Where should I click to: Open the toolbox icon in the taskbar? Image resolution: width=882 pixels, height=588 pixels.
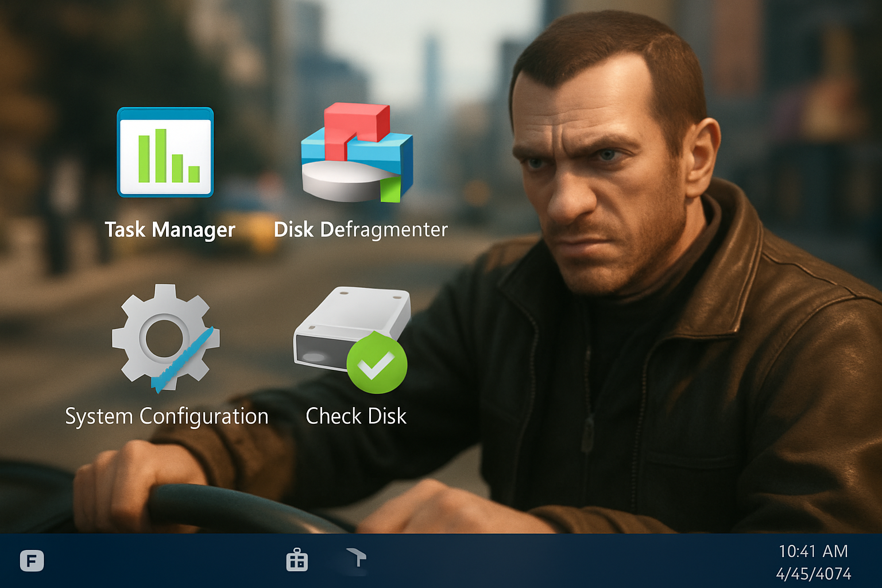point(297,560)
